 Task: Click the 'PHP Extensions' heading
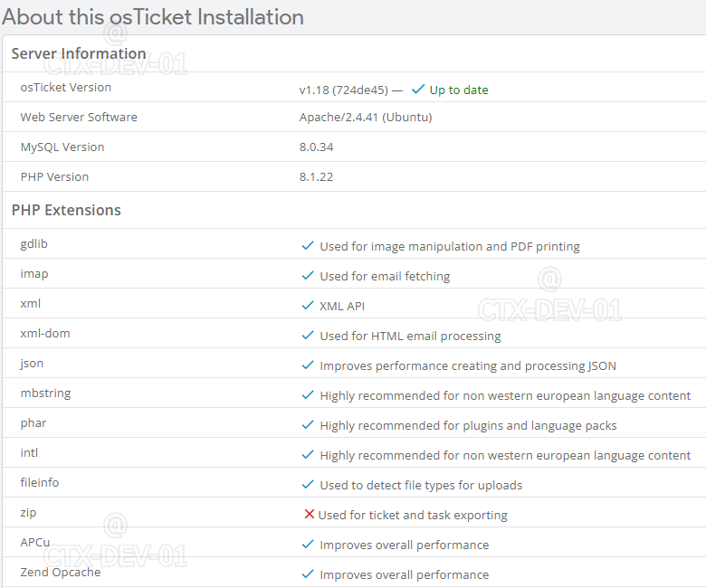point(66,210)
